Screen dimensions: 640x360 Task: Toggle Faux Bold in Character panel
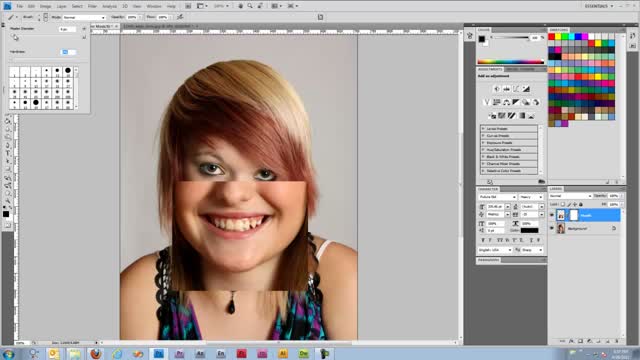[x=483, y=240]
